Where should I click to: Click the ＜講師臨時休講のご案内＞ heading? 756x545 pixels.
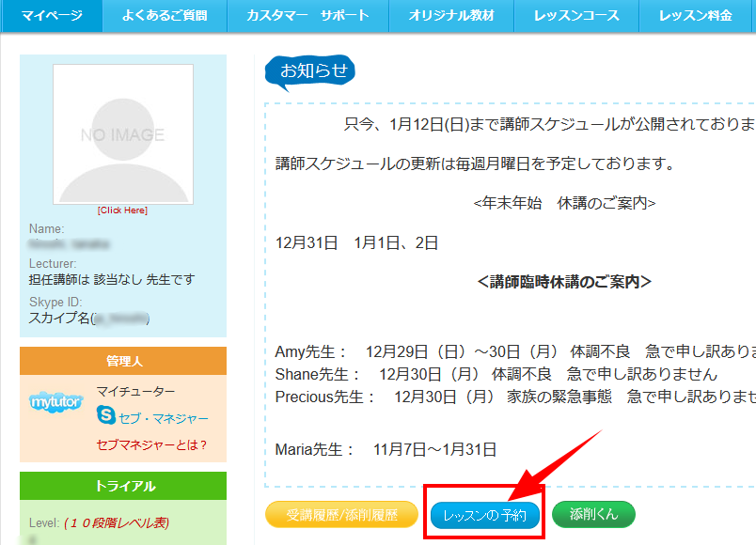click(564, 281)
